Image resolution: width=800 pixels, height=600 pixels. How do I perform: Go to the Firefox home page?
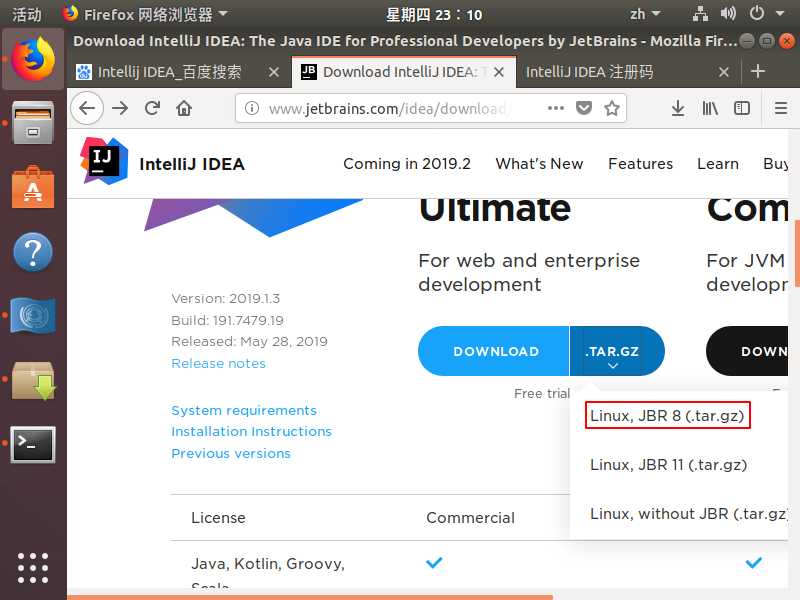184,108
